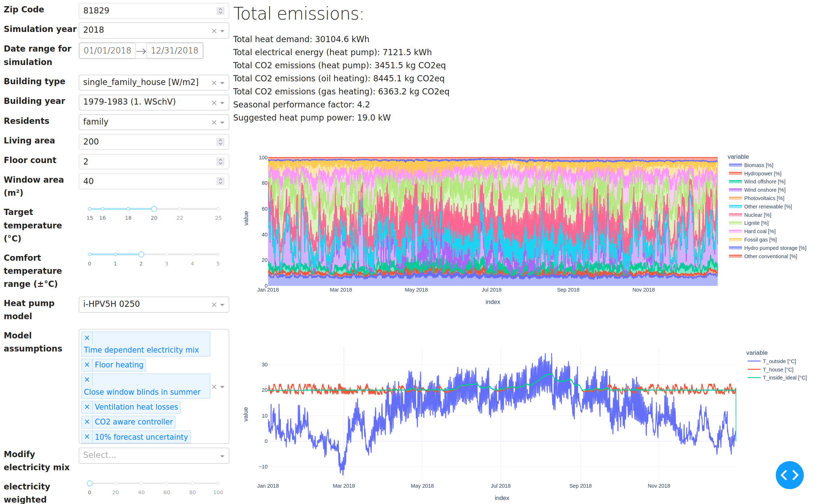The width and height of the screenshot is (819, 504).
Task: Toggle T_outside [°C] trace in legend
Action: click(779, 361)
